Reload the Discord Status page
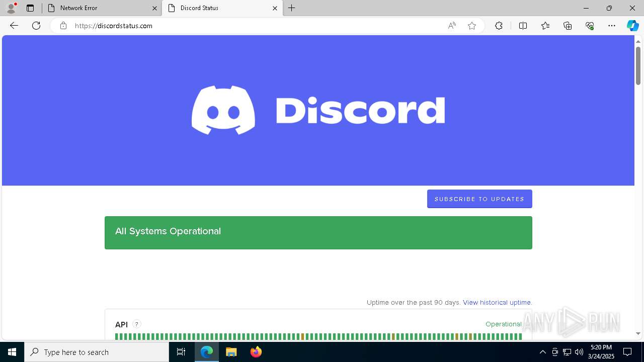The height and width of the screenshot is (362, 644). coord(36,26)
